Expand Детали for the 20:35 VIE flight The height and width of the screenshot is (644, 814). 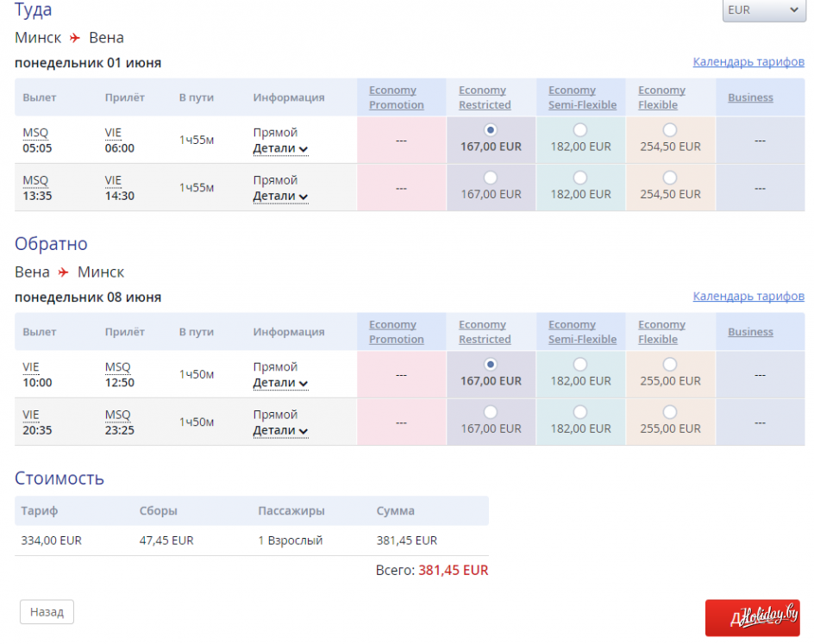pyautogui.click(x=280, y=430)
